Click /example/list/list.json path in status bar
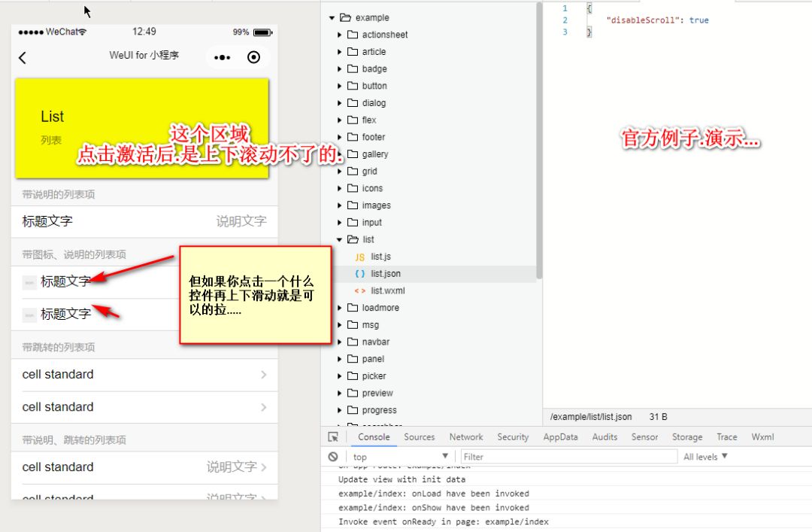 [591, 417]
